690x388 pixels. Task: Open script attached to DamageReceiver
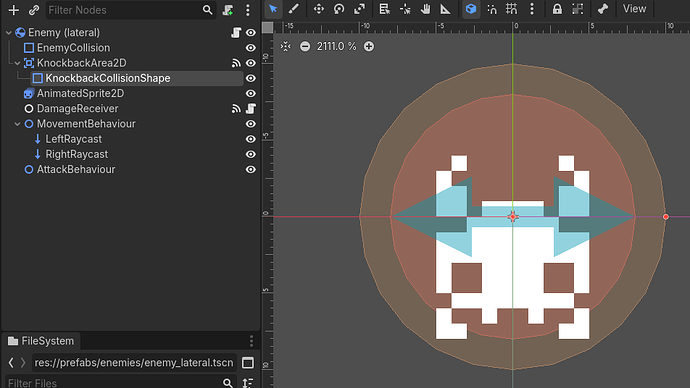[x=251, y=109]
